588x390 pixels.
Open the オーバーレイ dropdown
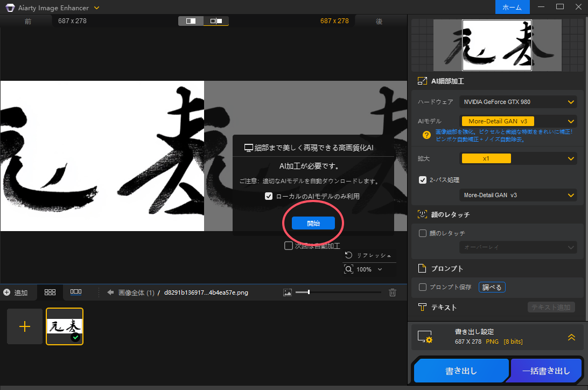click(x=518, y=247)
